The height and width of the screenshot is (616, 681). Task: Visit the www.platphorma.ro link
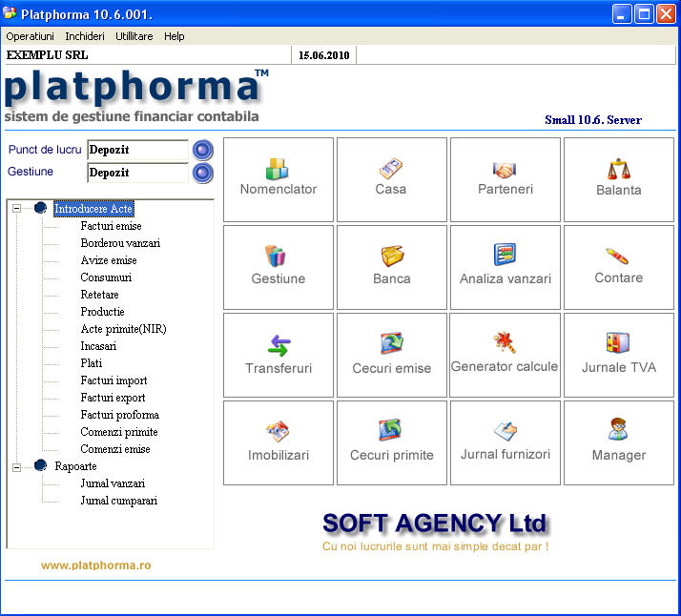[96, 565]
